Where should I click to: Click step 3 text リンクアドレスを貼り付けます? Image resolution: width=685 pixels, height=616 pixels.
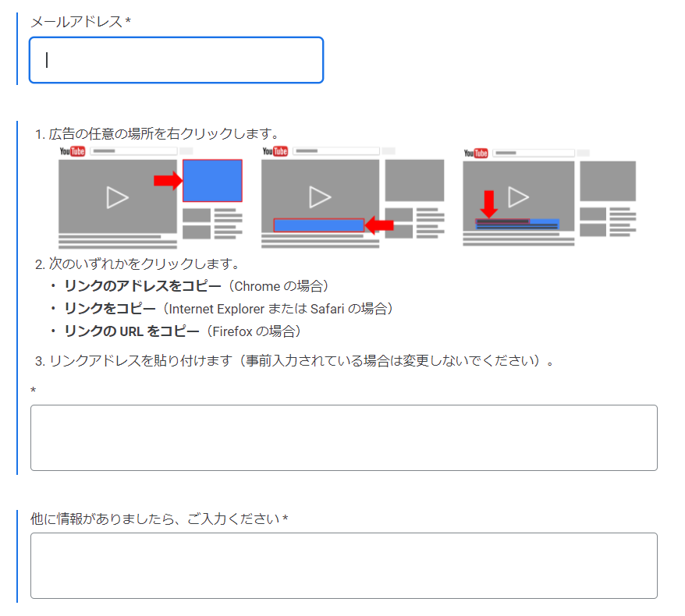(294, 361)
